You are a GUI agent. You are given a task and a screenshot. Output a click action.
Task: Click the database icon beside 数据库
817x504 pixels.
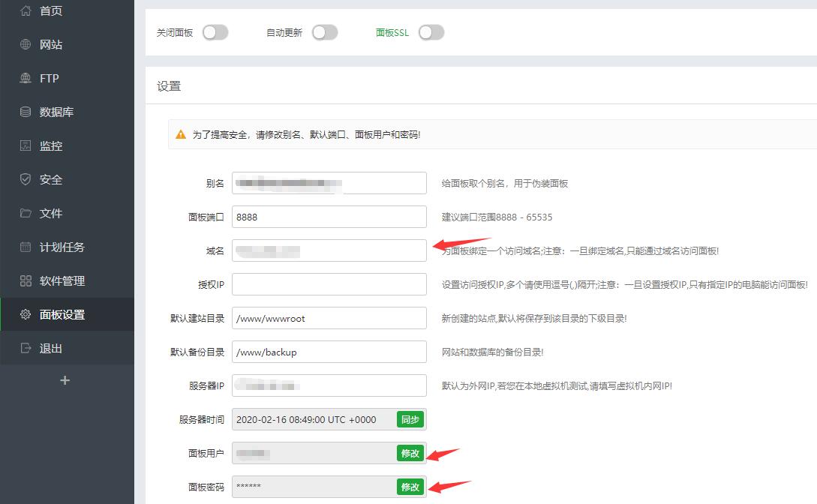point(26,112)
